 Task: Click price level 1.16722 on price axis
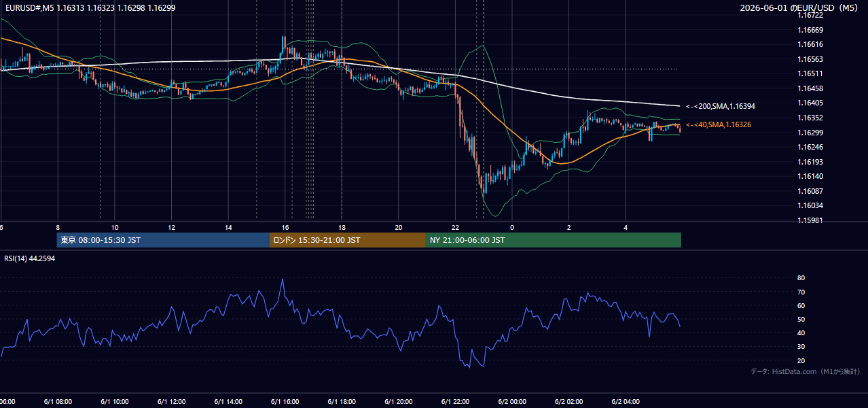(811, 15)
